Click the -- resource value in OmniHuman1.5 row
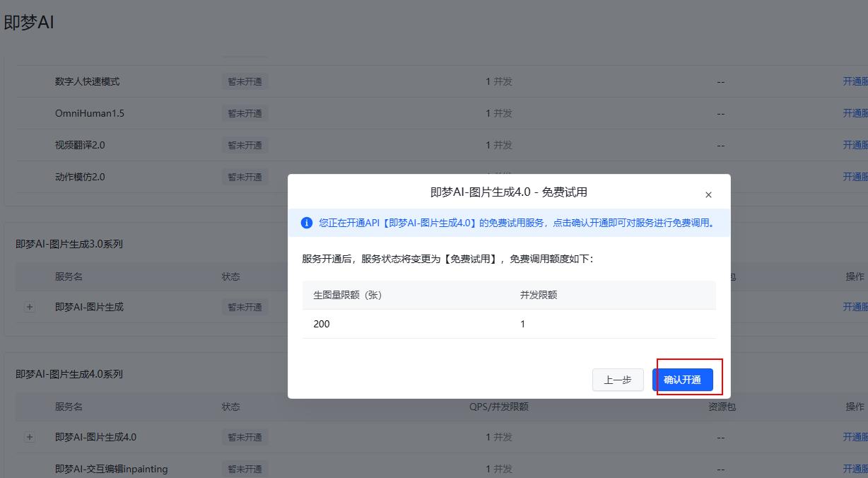Image resolution: width=868 pixels, height=478 pixels. [721, 113]
